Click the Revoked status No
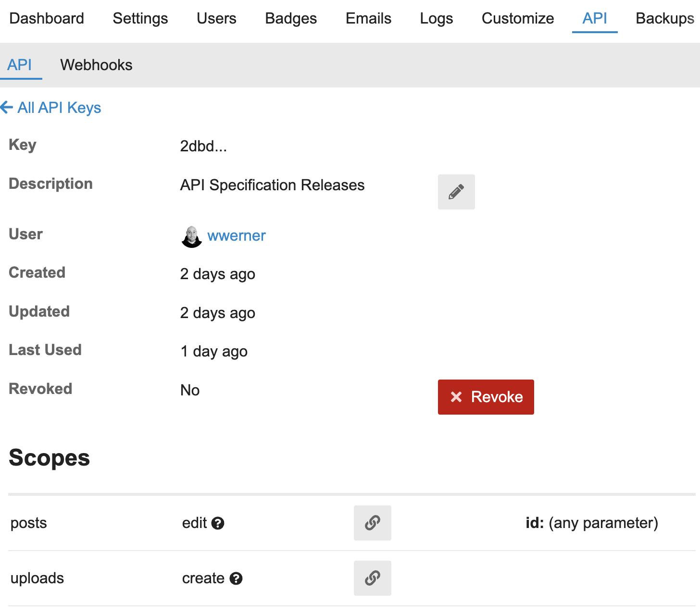 (190, 390)
